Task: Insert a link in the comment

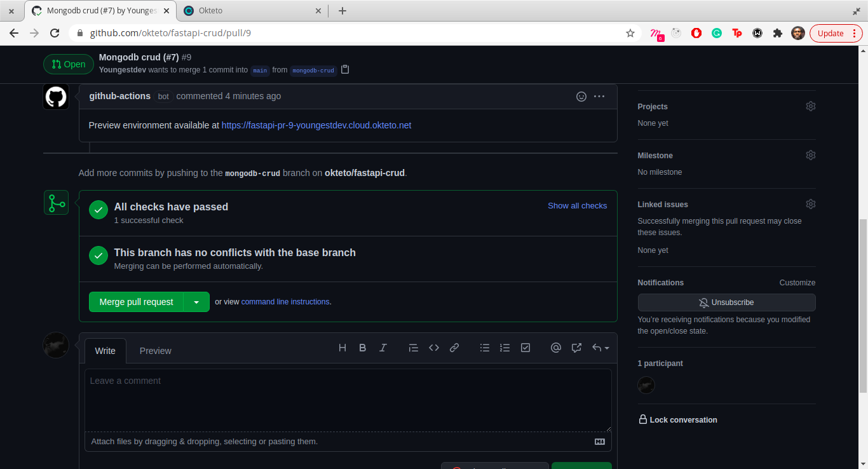Action: point(454,348)
